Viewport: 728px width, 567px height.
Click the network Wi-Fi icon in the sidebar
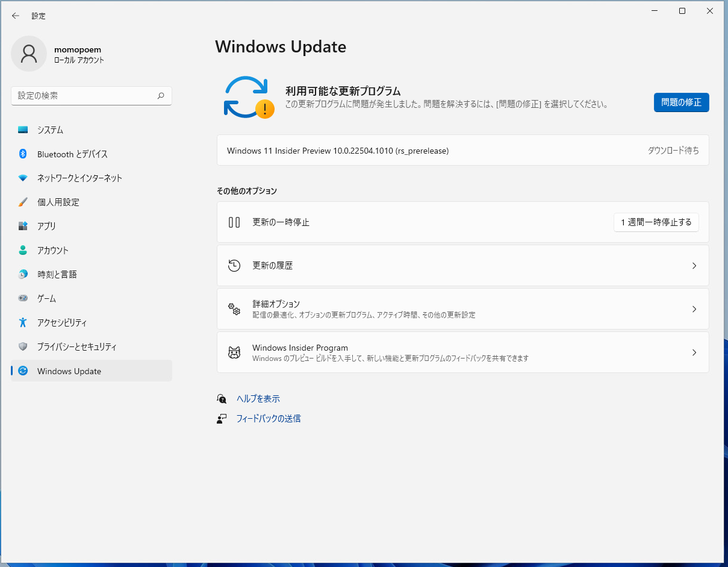tap(23, 178)
